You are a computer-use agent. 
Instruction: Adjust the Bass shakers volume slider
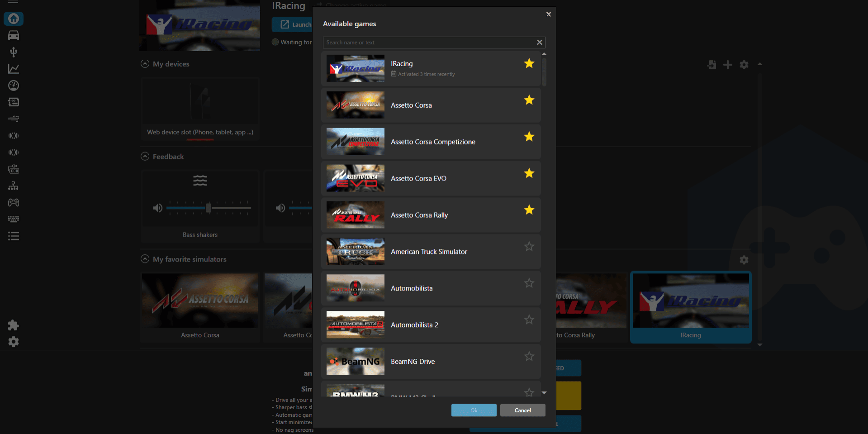[208, 208]
